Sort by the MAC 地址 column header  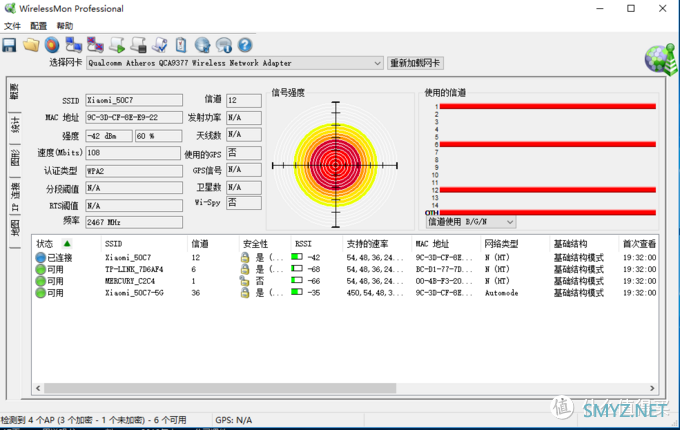point(445,244)
